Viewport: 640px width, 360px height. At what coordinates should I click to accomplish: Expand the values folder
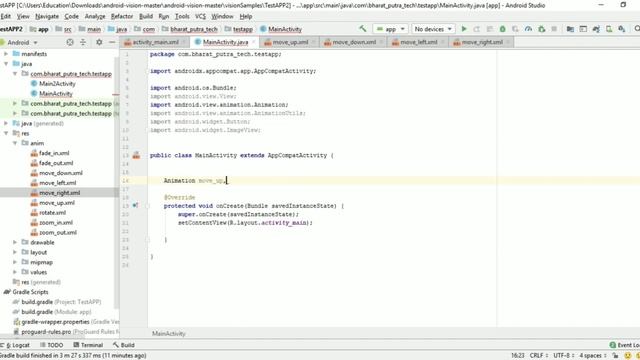pos(15,272)
